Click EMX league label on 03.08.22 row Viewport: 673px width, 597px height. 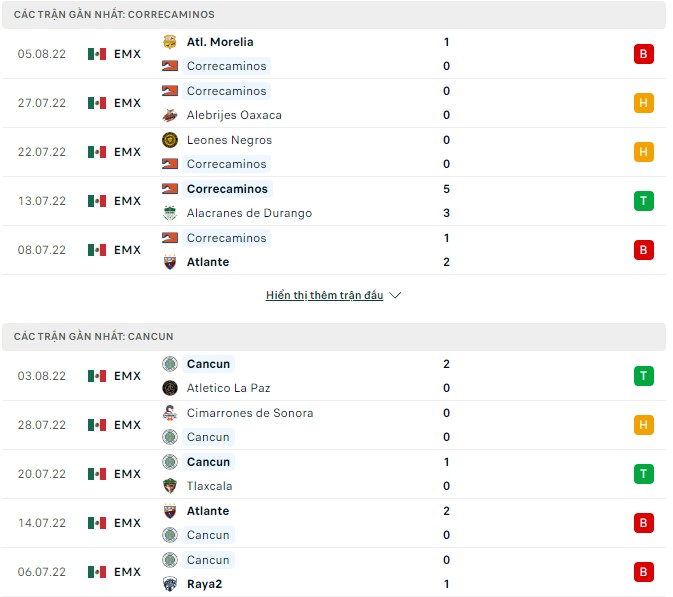pyautogui.click(x=127, y=376)
